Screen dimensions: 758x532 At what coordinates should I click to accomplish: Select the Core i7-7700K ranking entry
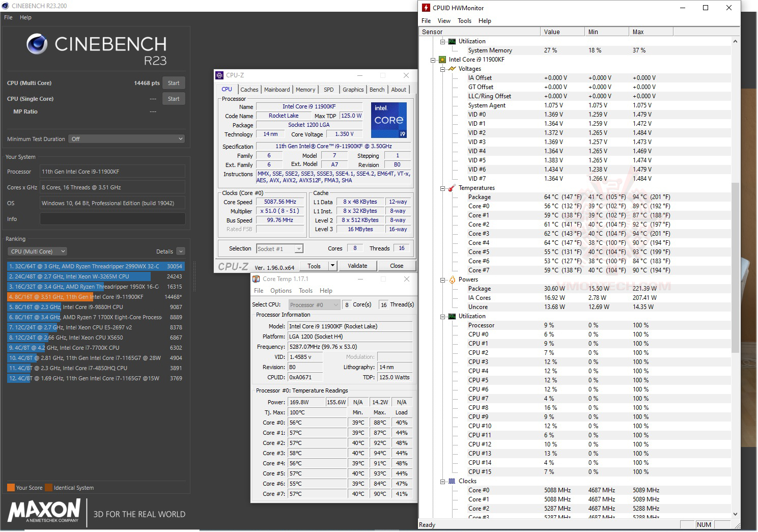(95, 348)
